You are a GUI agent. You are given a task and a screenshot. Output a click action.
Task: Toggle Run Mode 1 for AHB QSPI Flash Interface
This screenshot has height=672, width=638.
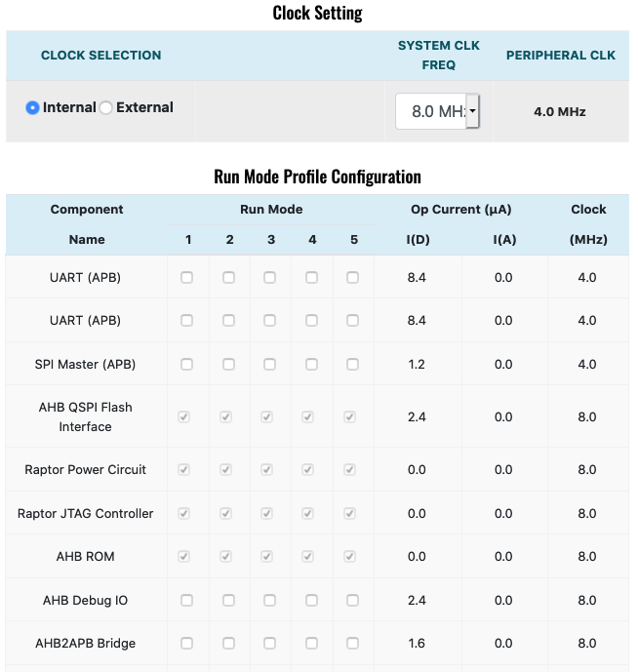coord(184,417)
